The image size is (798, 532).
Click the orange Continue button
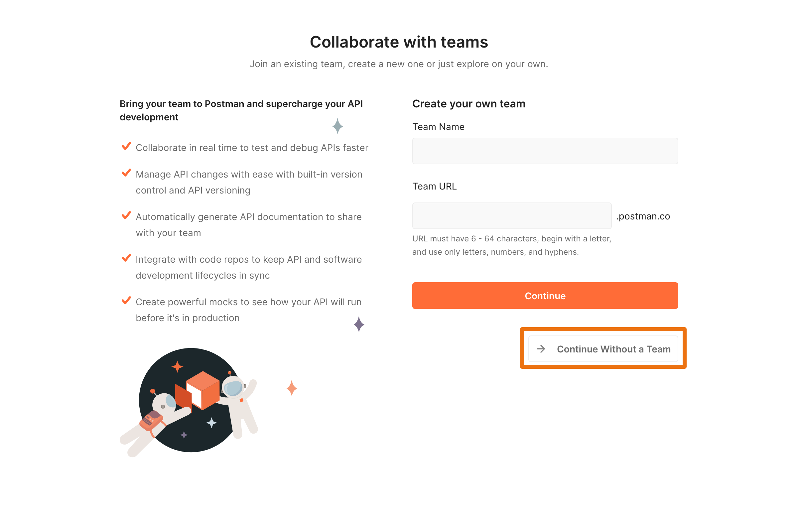545,296
